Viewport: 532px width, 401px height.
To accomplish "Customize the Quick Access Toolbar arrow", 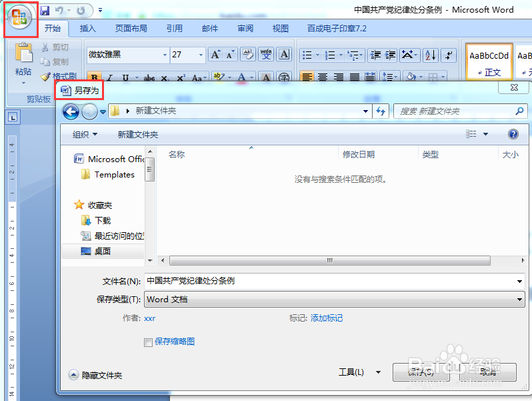I will pyautogui.click(x=100, y=11).
